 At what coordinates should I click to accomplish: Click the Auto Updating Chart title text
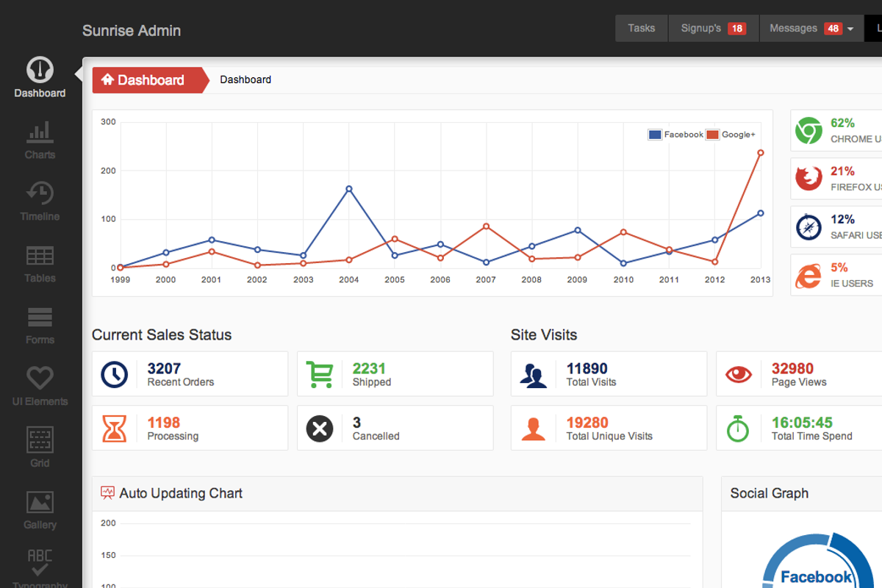[181, 493]
